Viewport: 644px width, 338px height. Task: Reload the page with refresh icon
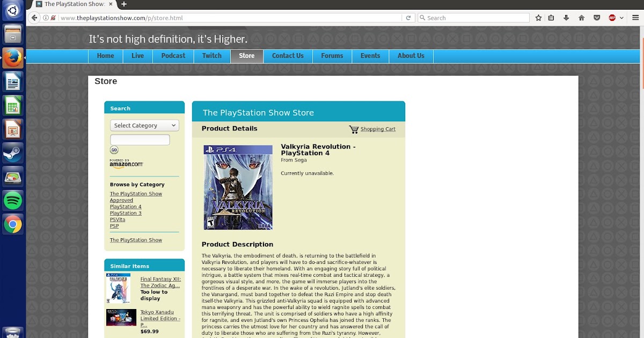(x=408, y=18)
